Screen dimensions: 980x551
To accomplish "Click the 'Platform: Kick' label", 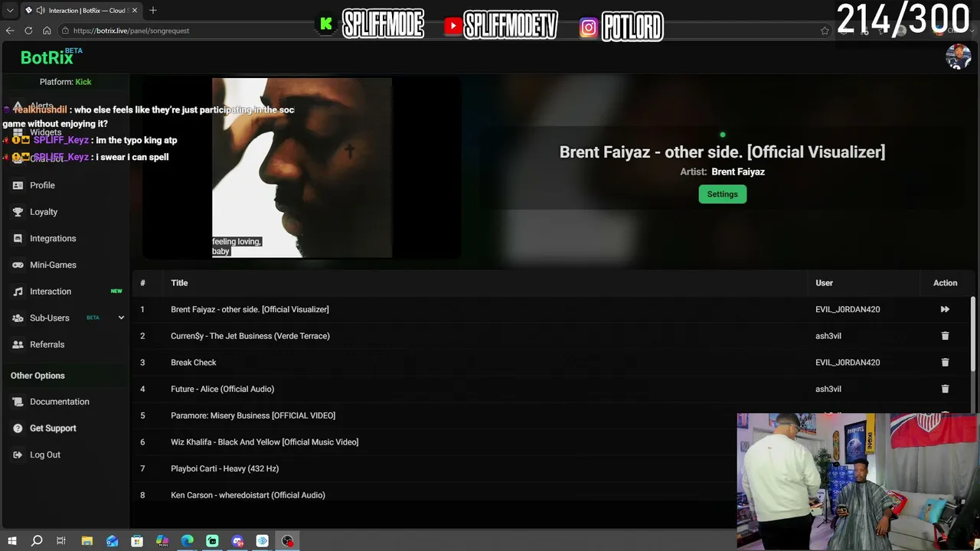I will pyautogui.click(x=65, y=82).
